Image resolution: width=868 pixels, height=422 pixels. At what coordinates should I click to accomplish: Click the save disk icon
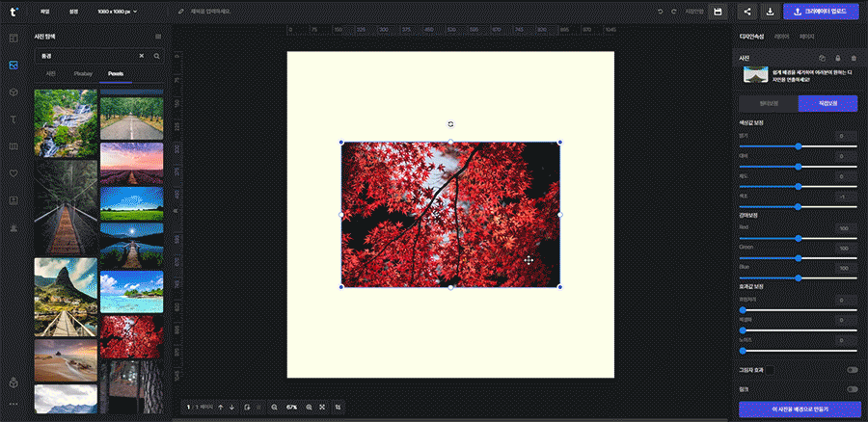click(717, 12)
